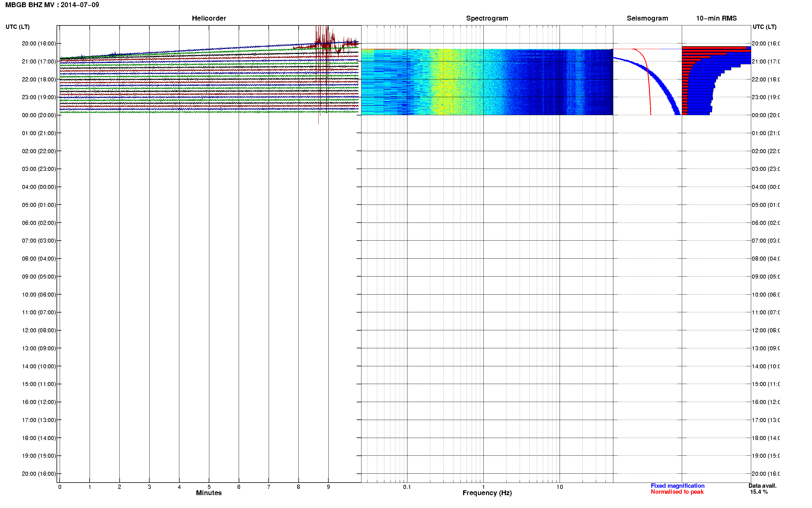Click the left '12:00 (08:00)' time label
The image size is (812, 508).
coord(39,330)
